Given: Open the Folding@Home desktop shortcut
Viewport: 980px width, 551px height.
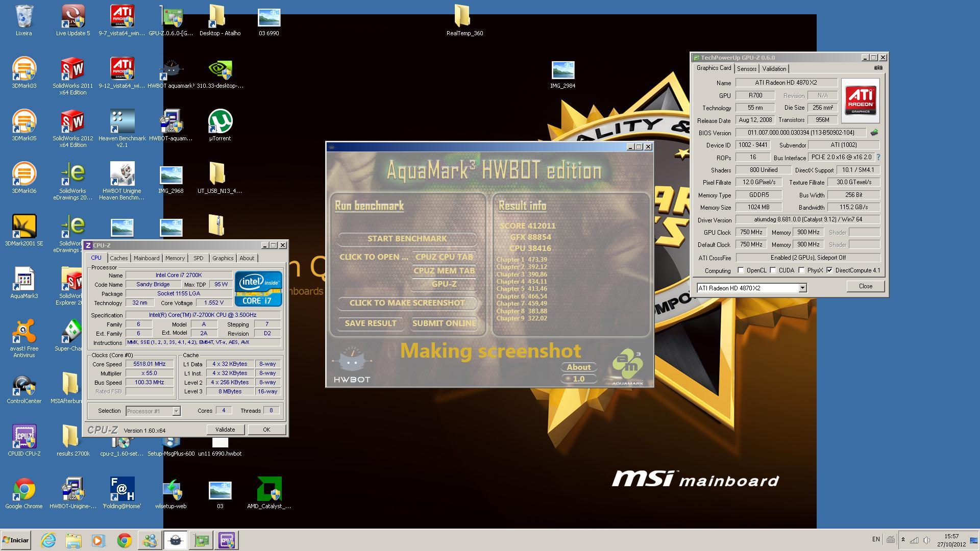Looking at the screenshot, I should (x=122, y=493).
